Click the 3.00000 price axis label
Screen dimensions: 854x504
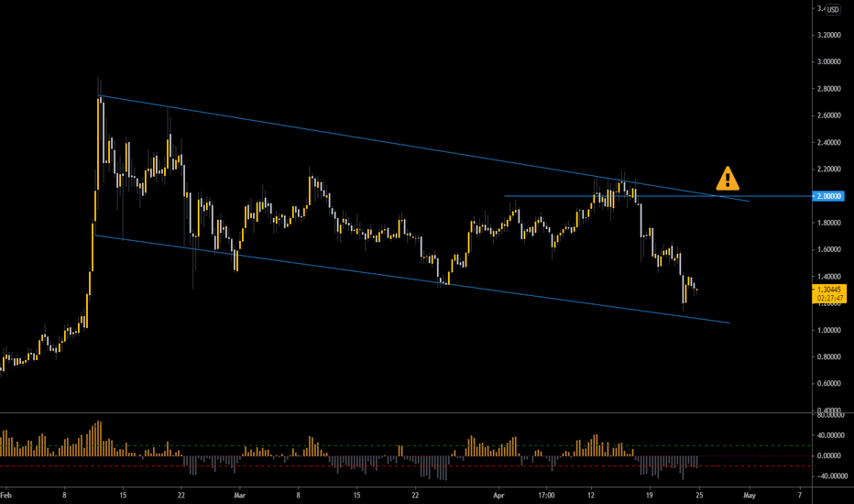pyautogui.click(x=828, y=61)
